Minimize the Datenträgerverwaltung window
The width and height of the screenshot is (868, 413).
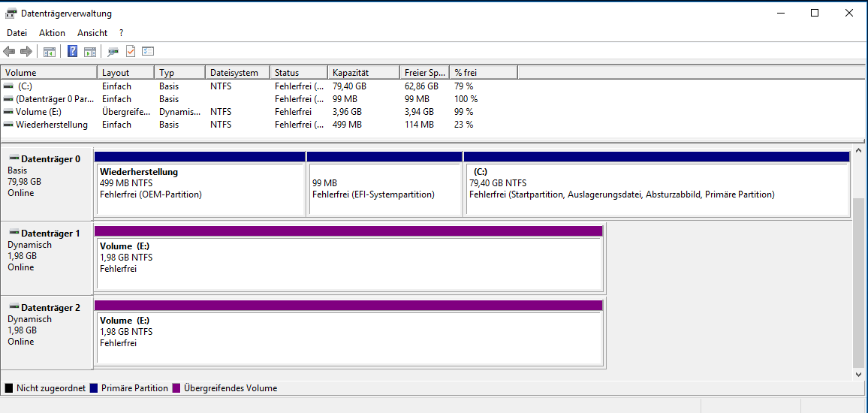780,14
